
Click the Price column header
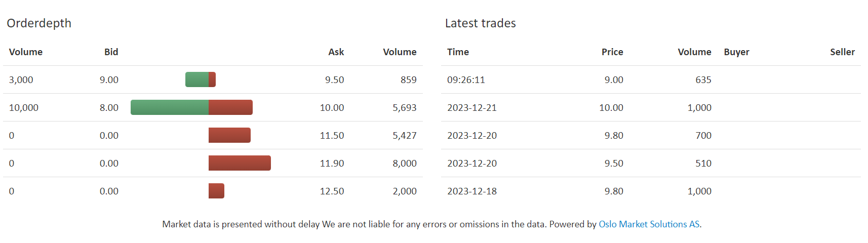(x=612, y=52)
